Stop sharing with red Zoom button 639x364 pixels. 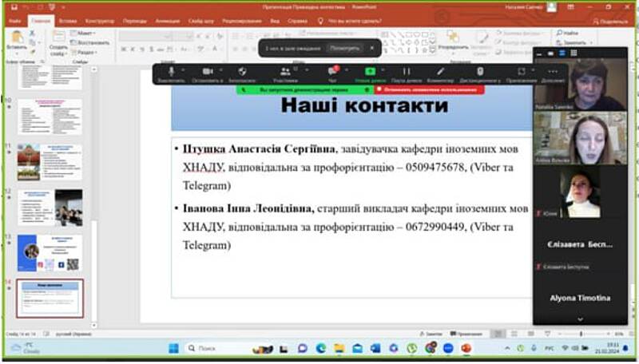point(430,89)
